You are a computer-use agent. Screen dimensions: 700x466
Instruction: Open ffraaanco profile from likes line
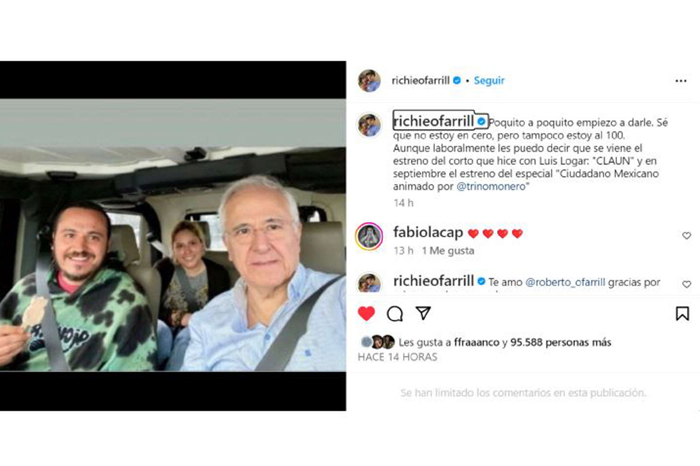click(x=476, y=342)
